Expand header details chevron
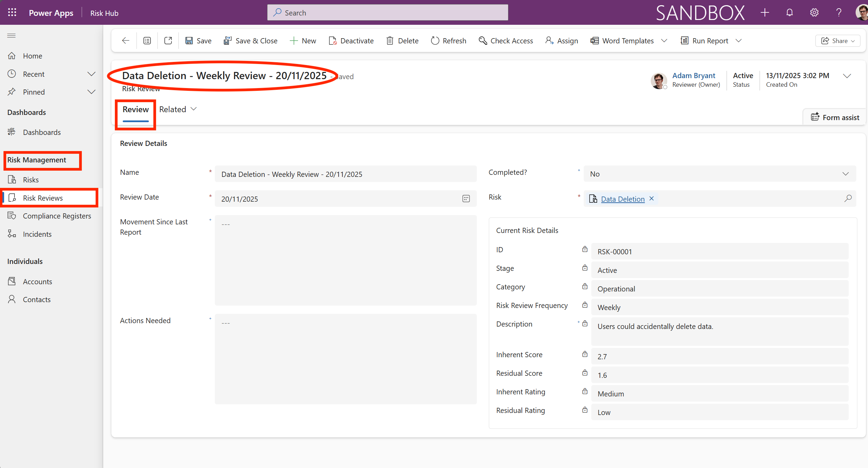The image size is (868, 468). (x=847, y=76)
